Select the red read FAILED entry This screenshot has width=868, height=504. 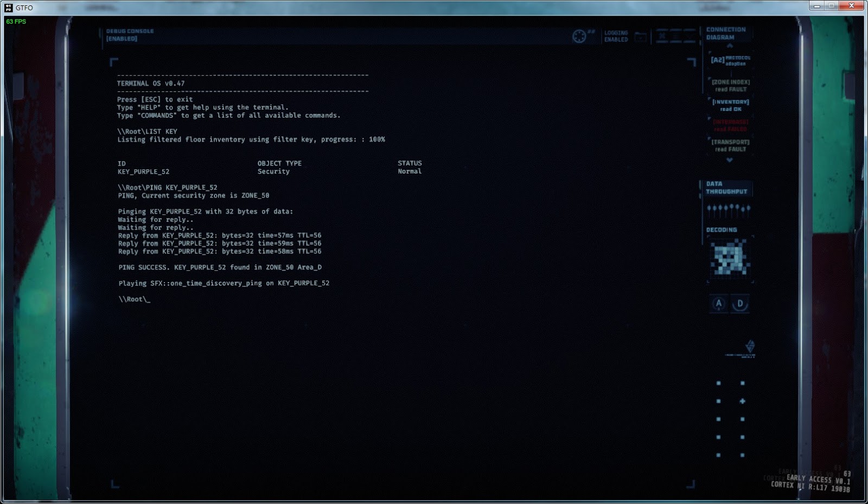(x=731, y=125)
